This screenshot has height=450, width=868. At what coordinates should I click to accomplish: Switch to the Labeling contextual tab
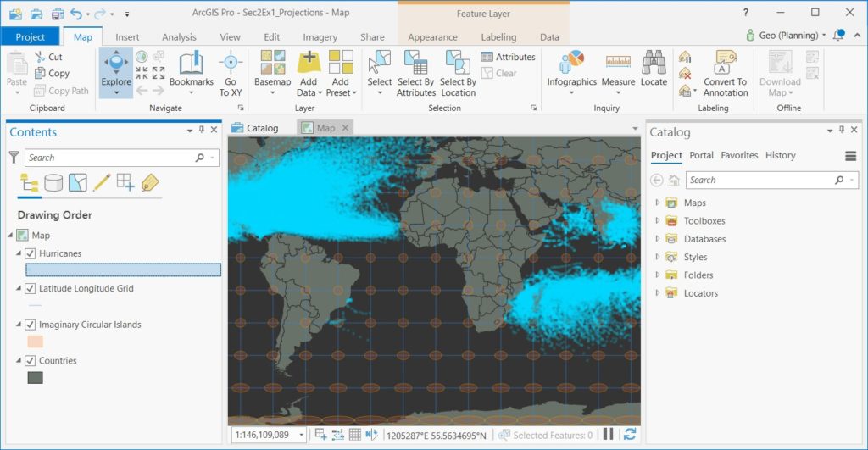pos(498,37)
